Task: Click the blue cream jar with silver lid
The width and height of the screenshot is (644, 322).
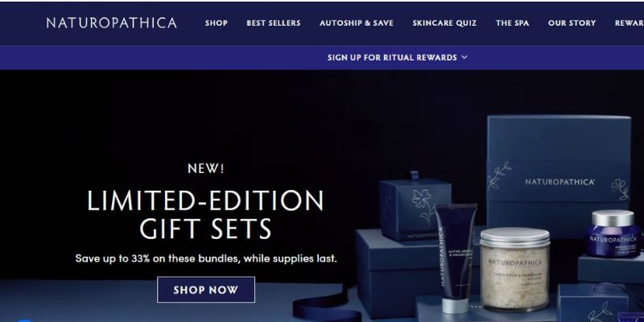Action: tap(613, 233)
